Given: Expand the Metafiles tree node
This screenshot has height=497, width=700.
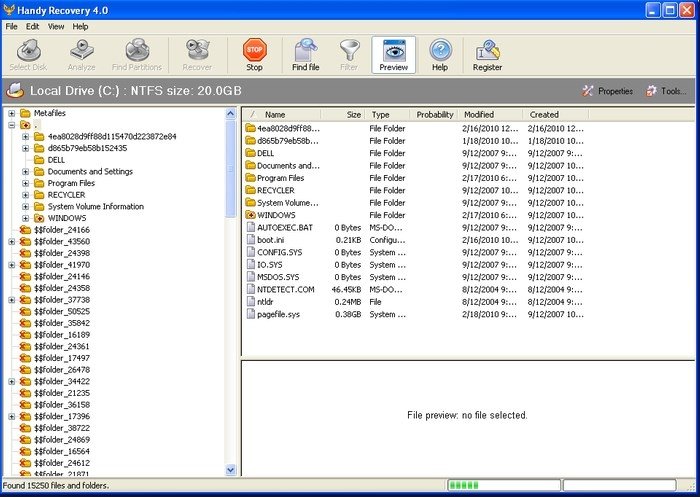Looking at the screenshot, I should [12, 113].
